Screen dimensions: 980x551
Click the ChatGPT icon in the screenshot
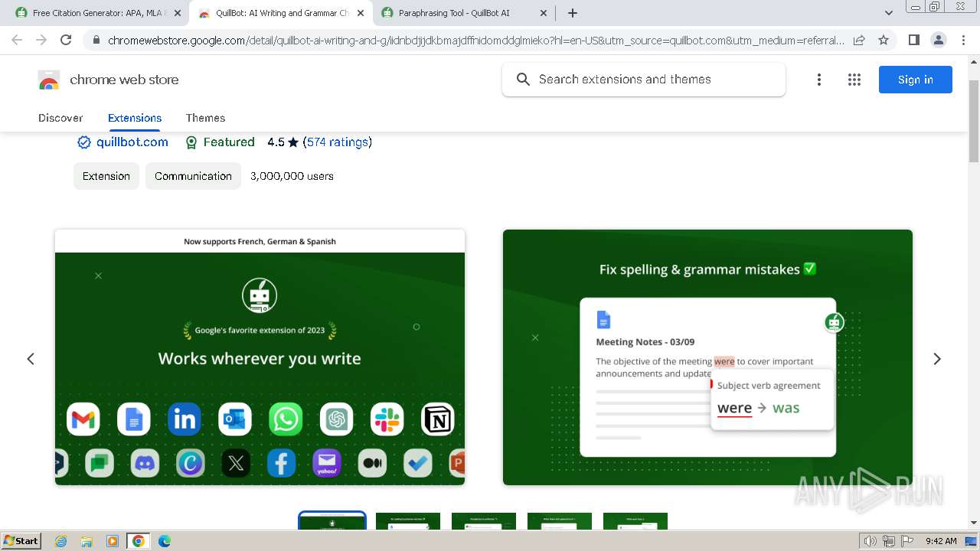337,419
